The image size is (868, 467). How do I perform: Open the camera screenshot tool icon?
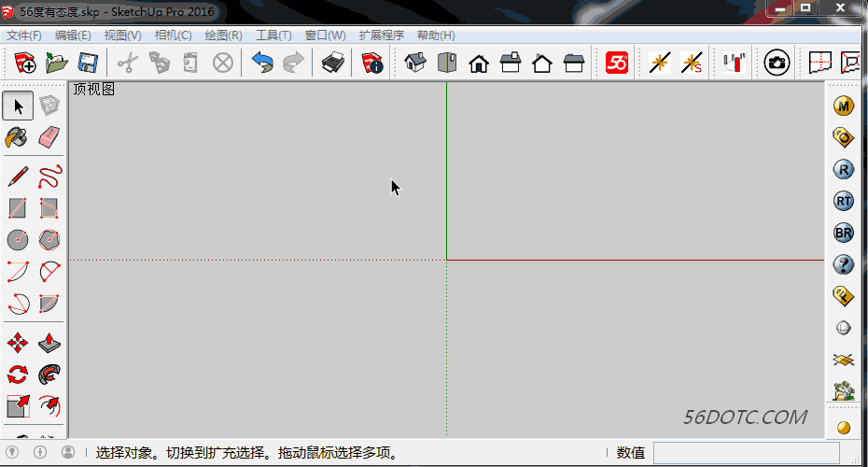click(777, 63)
